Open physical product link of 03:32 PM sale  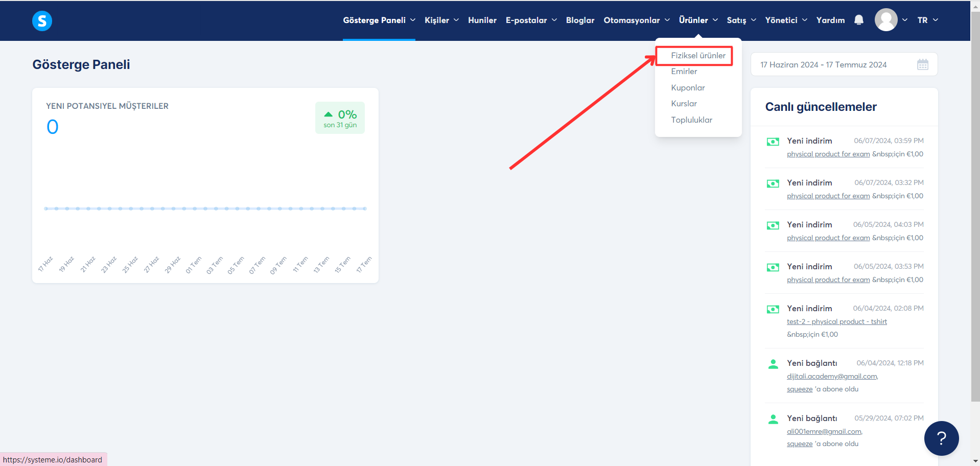pyautogui.click(x=828, y=196)
